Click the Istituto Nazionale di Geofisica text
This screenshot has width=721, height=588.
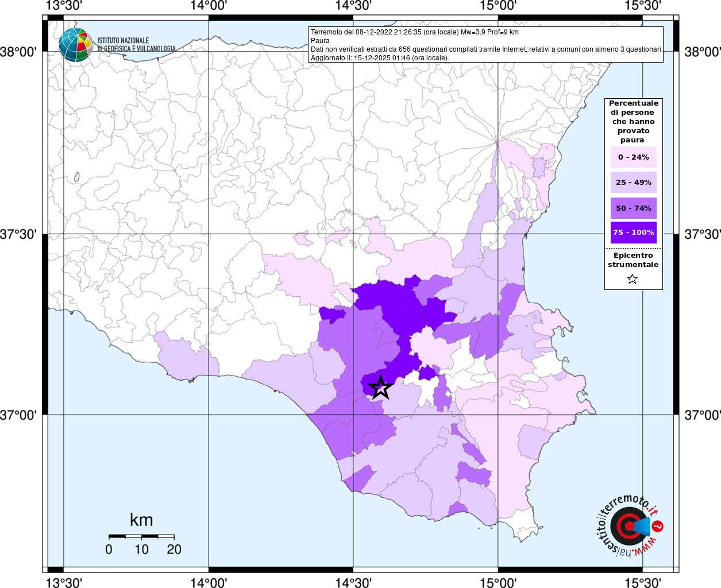click(136, 45)
